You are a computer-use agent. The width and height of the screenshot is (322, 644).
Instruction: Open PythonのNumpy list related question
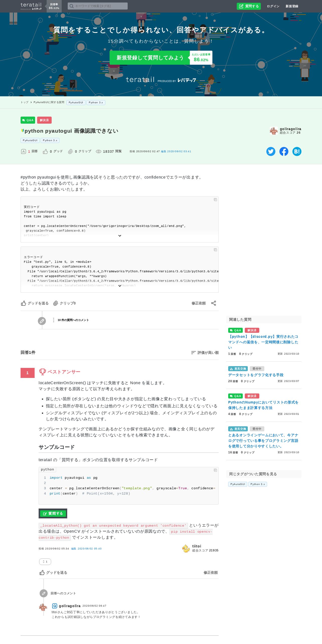tap(263, 405)
